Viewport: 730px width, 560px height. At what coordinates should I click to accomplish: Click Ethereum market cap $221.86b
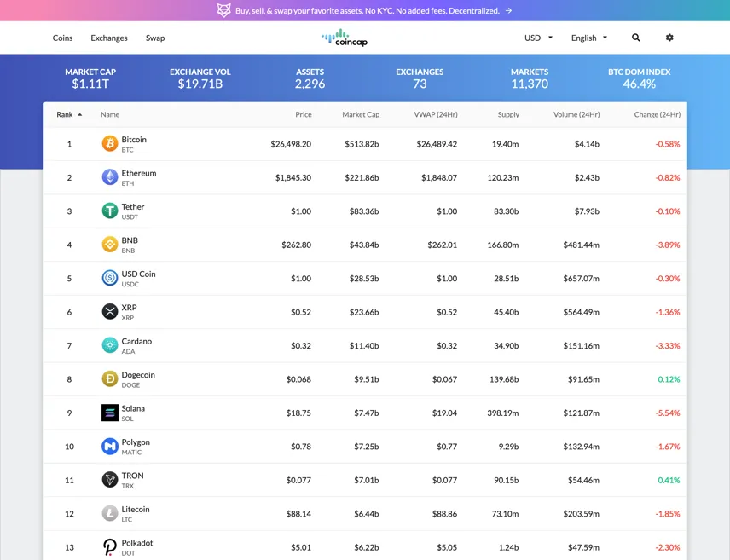[362, 177]
